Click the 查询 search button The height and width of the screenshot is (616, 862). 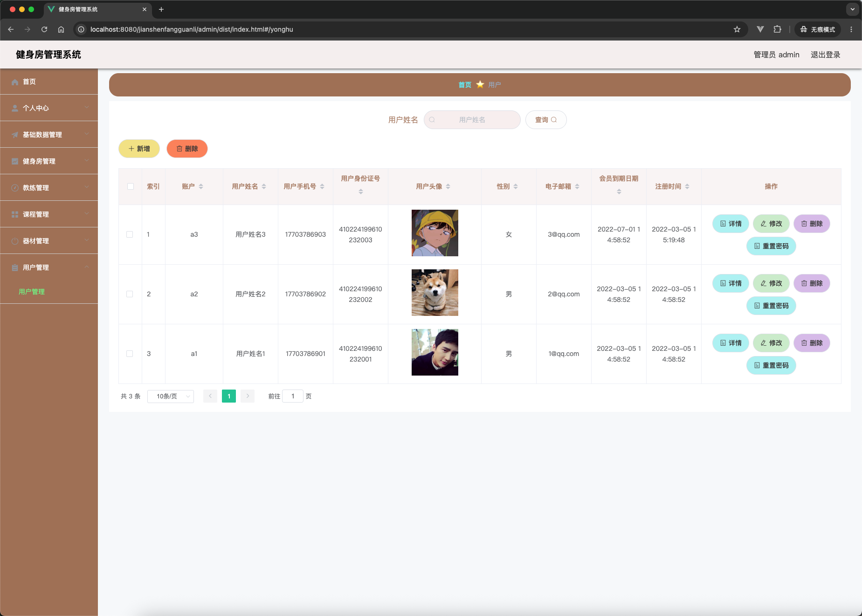coord(546,120)
